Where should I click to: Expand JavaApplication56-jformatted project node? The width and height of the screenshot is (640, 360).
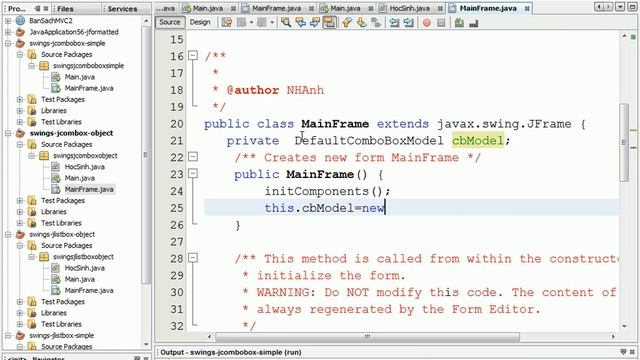coord(8,32)
